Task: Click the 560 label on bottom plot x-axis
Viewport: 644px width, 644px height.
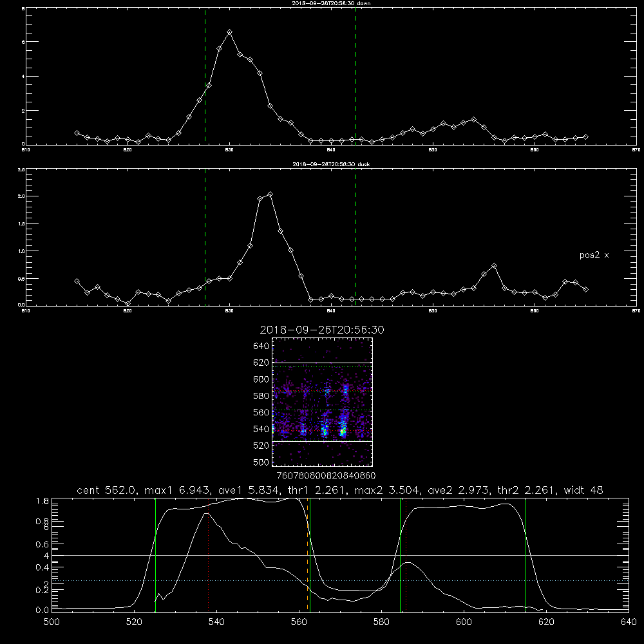Action: (x=299, y=622)
